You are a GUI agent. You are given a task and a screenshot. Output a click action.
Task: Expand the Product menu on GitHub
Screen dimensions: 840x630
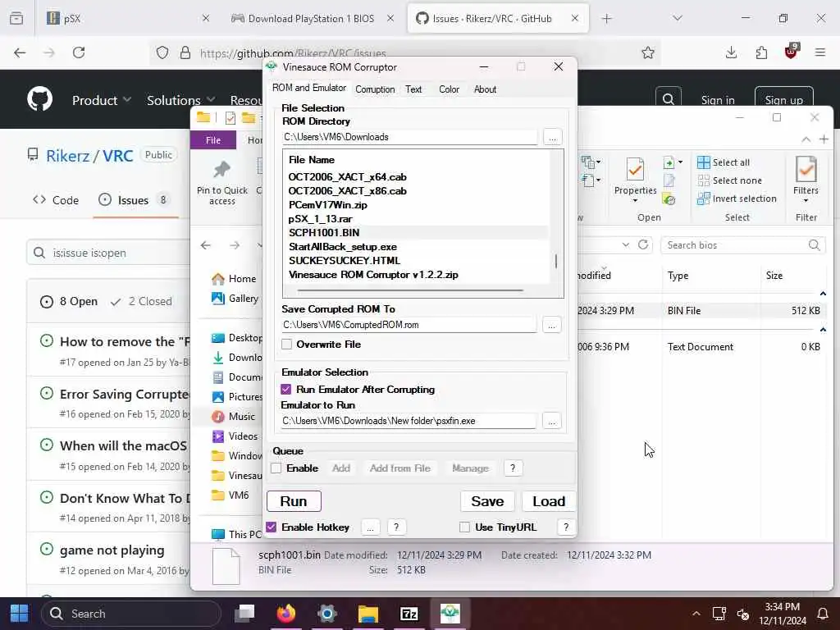coord(102,100)
